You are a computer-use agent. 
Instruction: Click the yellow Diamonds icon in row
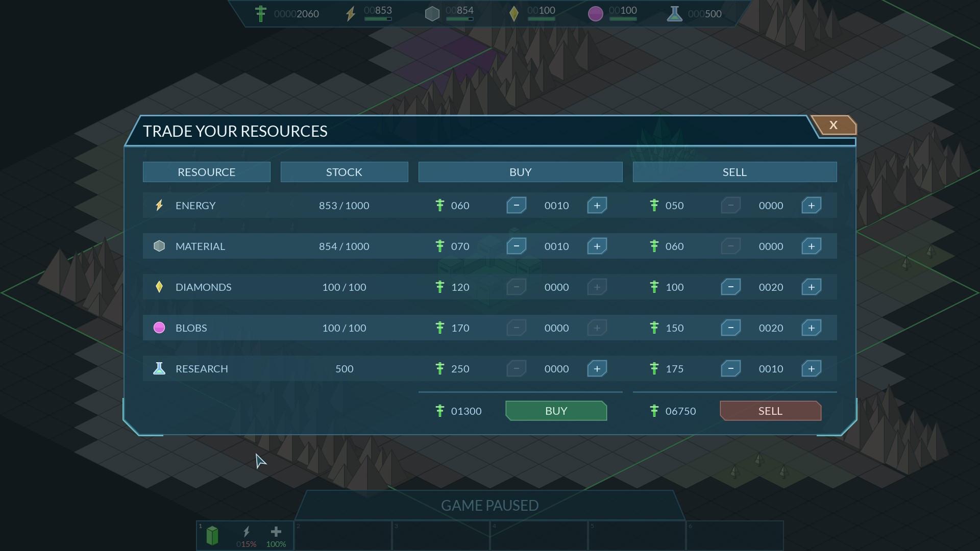click(x=159, y=287)
